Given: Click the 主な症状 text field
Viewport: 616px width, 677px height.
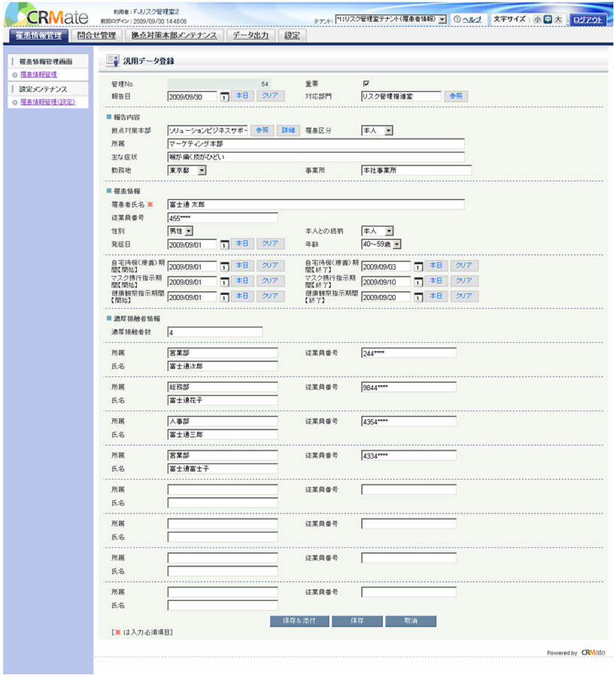Looking at the screenshot, I should (316, 157).
